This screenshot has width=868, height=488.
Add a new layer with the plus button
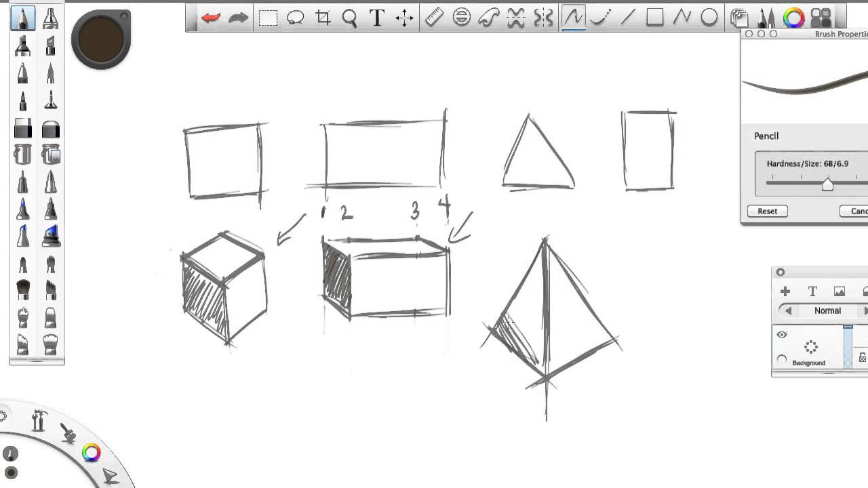785,291
